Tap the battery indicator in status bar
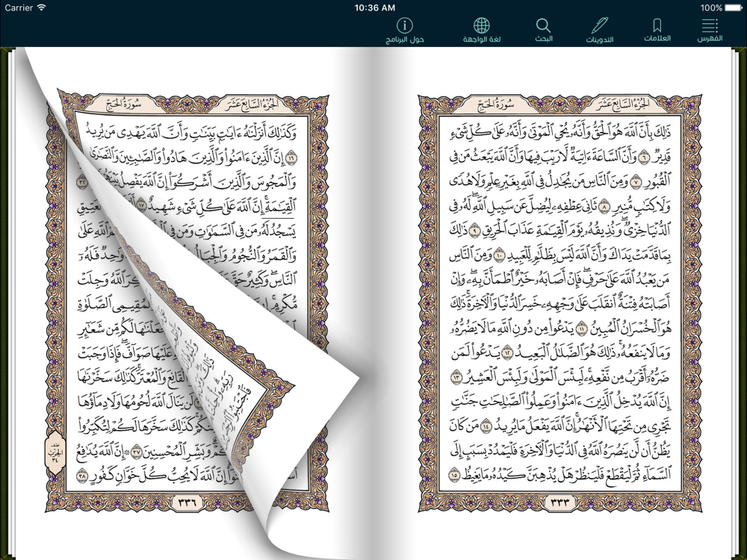Viewport: 747px width, 560px height. [734, 7]
